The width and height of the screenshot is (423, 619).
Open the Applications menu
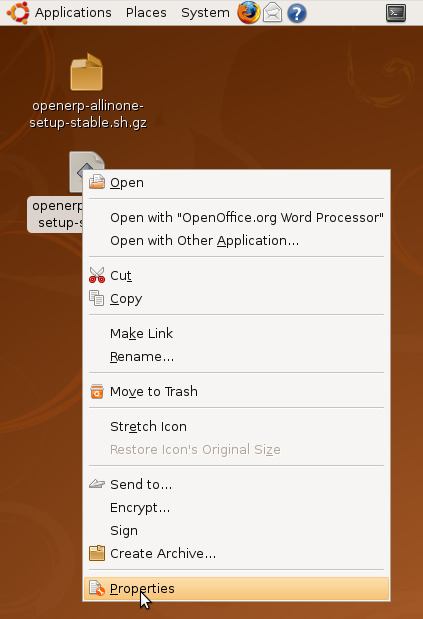click(x=73, y=13)
